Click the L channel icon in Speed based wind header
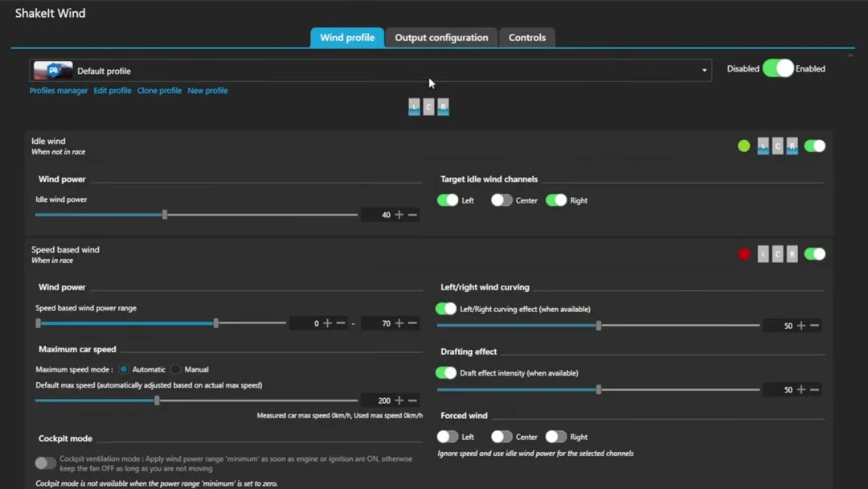868x489 pixels. pos(764,253)
